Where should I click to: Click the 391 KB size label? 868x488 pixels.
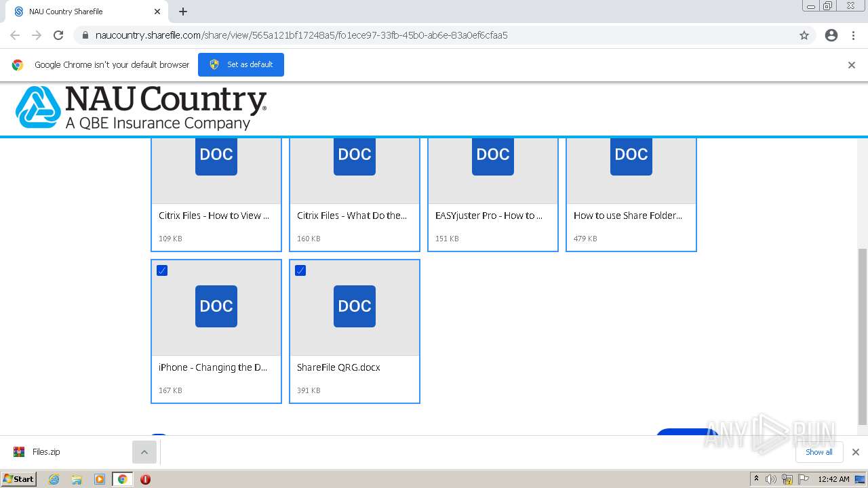309,390
